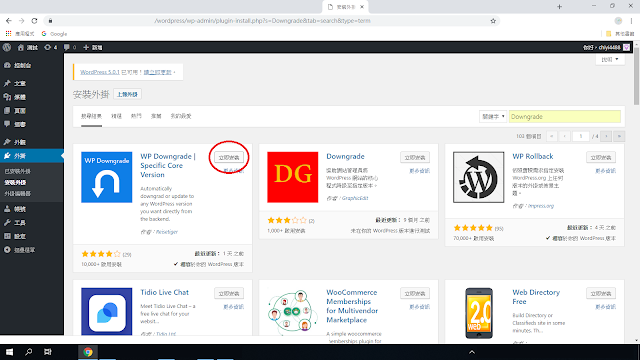This screenshot has height=360, width=640.
Task: Open the Dashboard sidebar menu
Action: [x=32, y=65]
